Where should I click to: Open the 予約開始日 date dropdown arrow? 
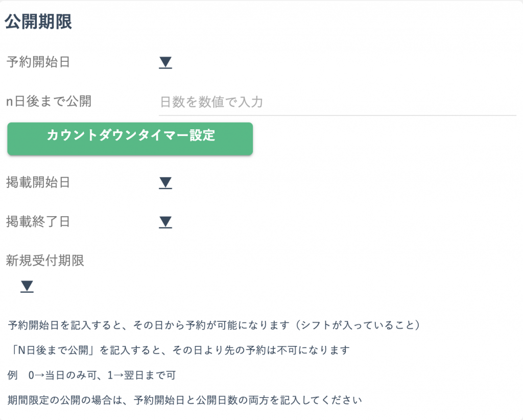tap(165, 63)
